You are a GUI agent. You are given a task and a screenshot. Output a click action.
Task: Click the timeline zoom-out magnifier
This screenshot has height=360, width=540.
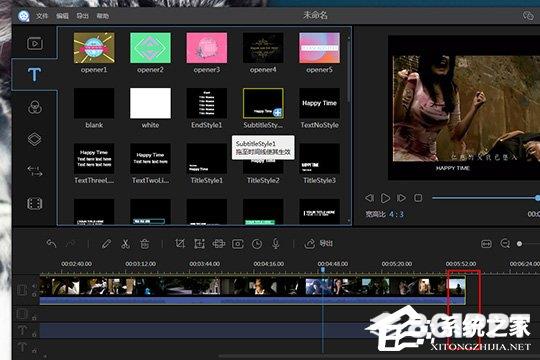pos(505,244)
